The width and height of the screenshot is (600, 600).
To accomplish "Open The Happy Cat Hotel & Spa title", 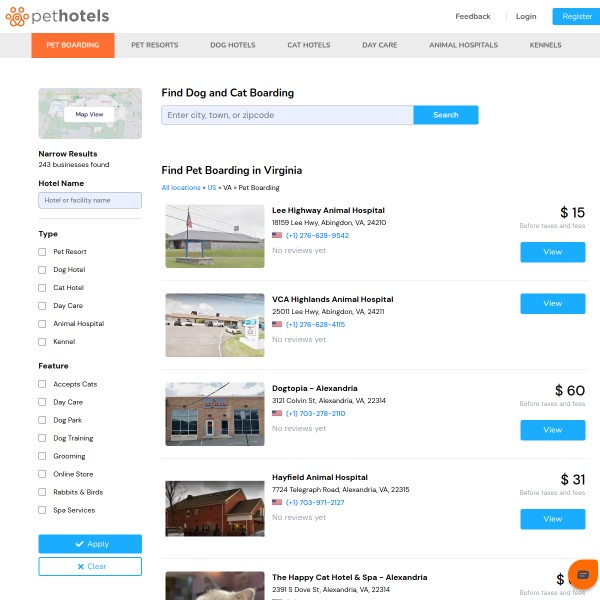I will pos(349,577).
